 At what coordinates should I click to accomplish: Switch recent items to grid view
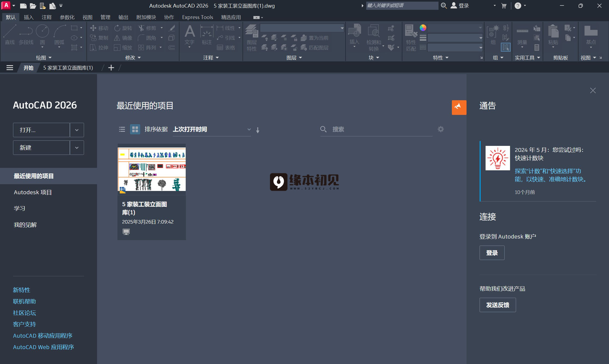coord(135,129)
